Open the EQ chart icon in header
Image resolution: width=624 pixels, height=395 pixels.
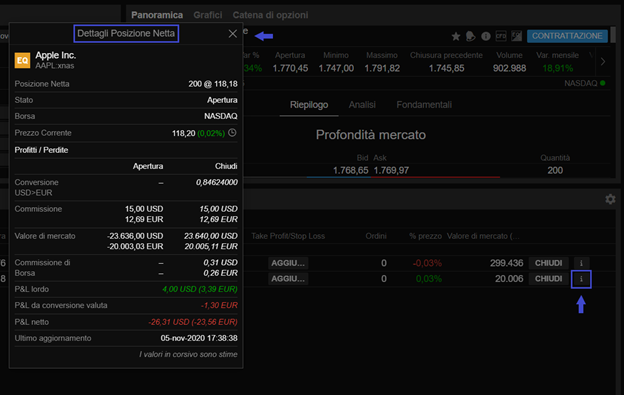[517, 36]
